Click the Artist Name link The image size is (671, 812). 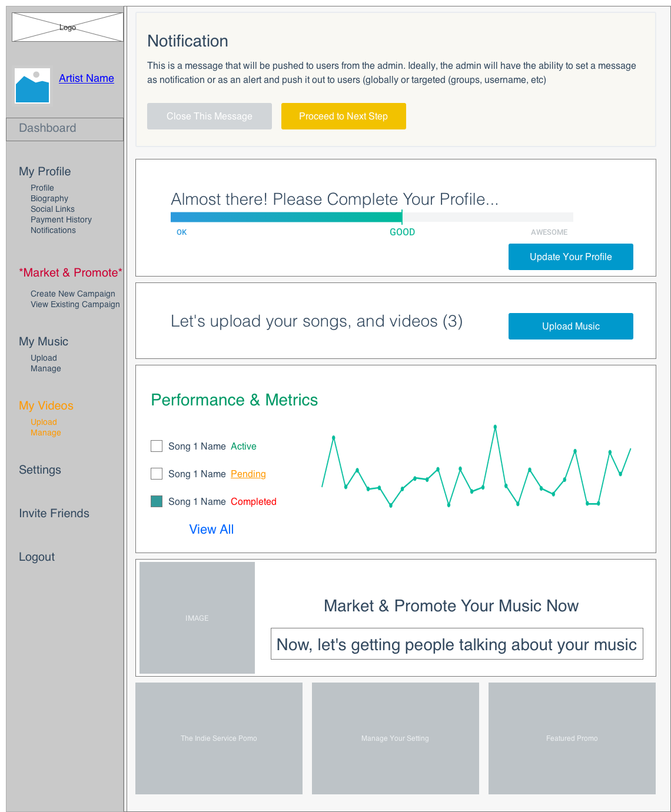tap(87, 78)
